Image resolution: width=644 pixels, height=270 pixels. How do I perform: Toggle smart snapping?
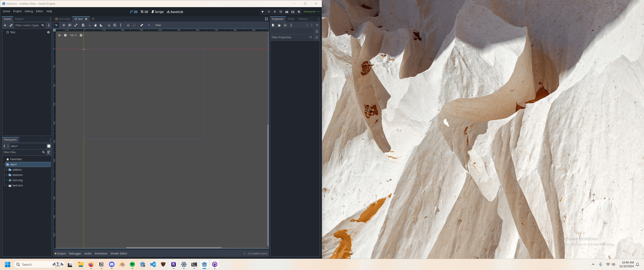tap(109, 25)
